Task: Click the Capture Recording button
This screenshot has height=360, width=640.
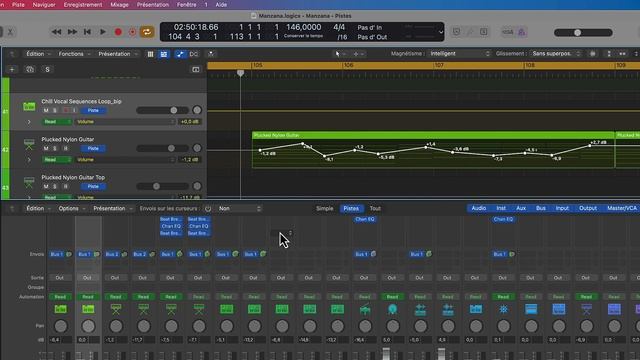Action: click(132, 32)
